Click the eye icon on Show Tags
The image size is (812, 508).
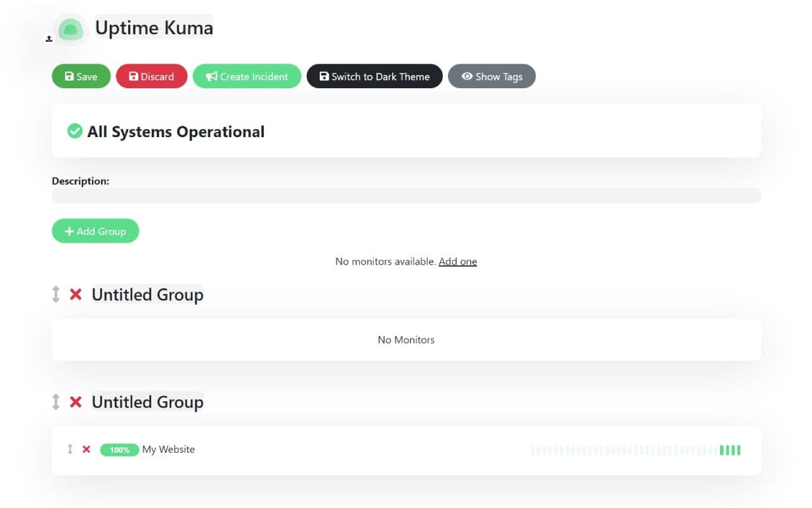[x=468, y=76]
